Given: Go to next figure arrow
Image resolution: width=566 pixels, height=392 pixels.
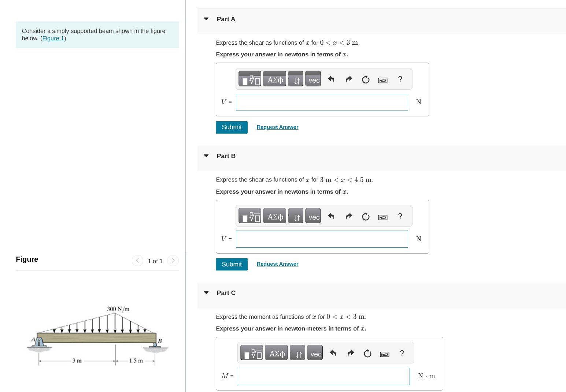Looking at the screenshot, I should 173,261.
